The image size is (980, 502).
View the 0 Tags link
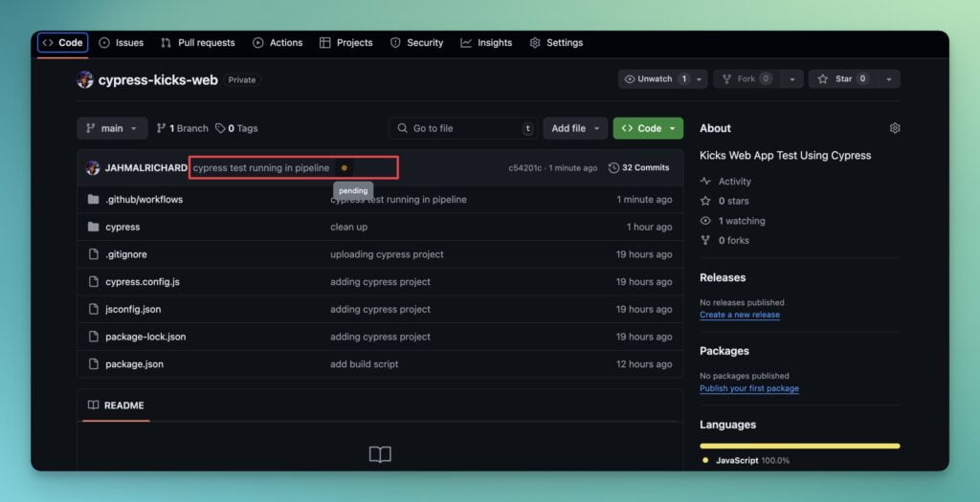[x=236, y=128]
